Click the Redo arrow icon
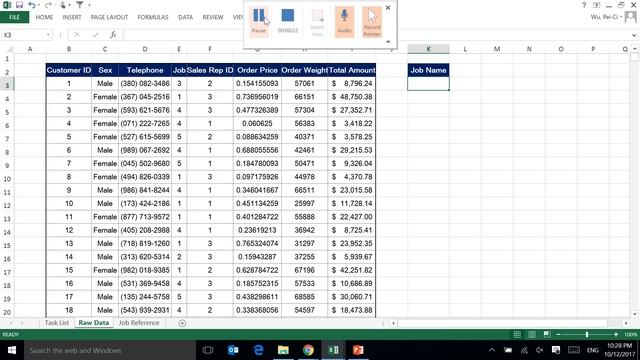The image size is (640, 360). coord(48,5)
